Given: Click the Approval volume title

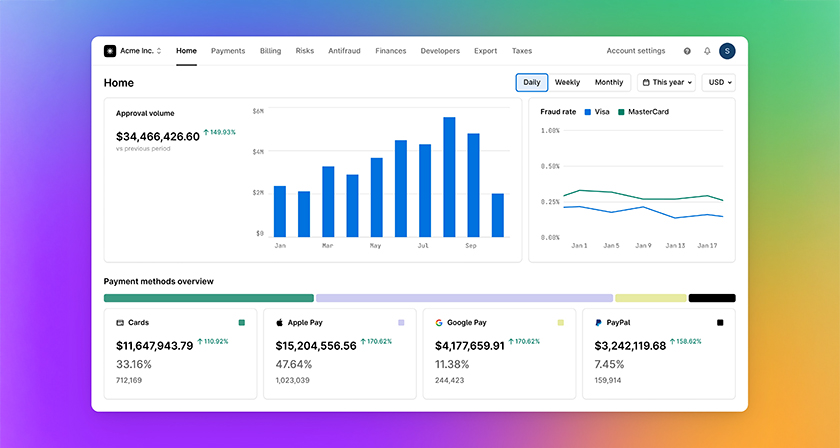Looking at the screenshot, I should (x=145, y=114).
